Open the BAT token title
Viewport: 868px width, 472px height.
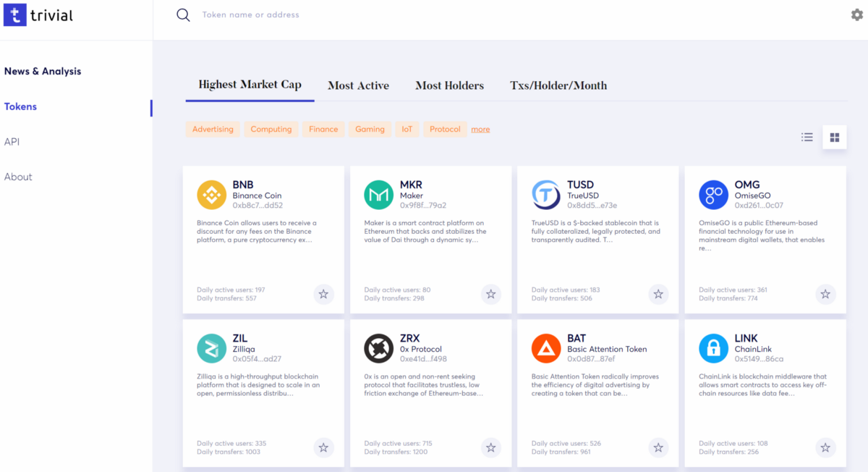click(576, 338)
